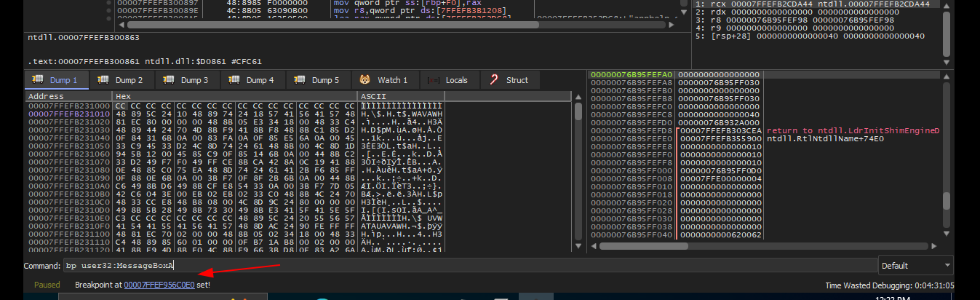Screen dimensions: 980x300
Task: Switch to the Dump 1 tab
Action: [x=56, y=80]
